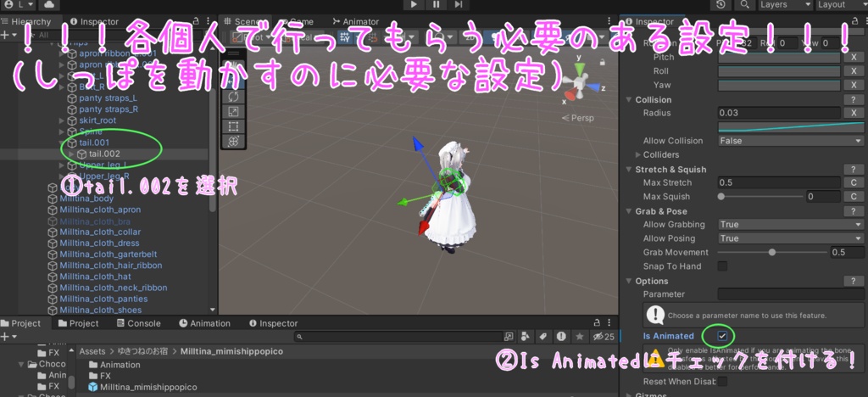Screen dimensions: 868x397
Task: Switch to the Console tab
Action: 139,323
